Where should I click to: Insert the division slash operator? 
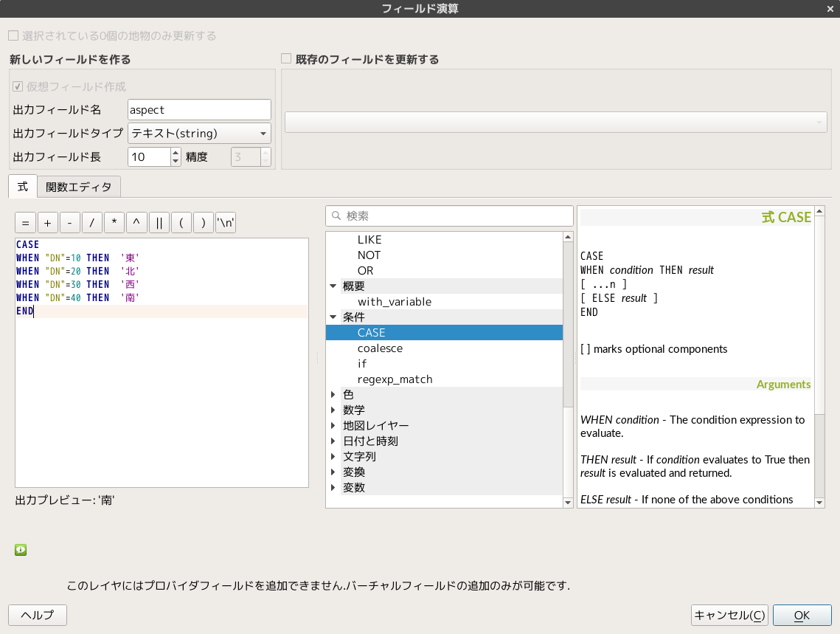click(x=92, y=223)
